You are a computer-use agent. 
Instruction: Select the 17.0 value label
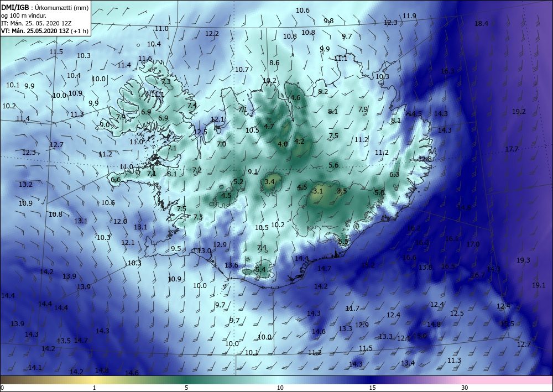tap(473, 244)
